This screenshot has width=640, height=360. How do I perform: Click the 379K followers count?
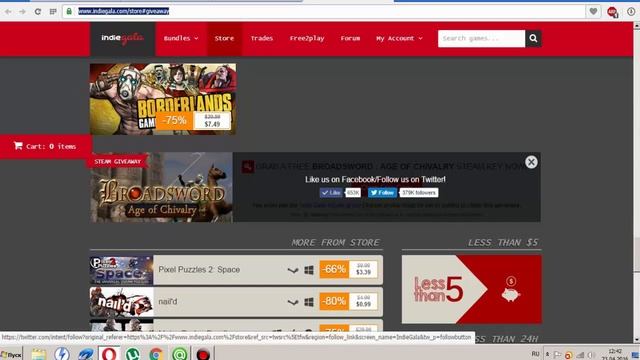point(419,193)
